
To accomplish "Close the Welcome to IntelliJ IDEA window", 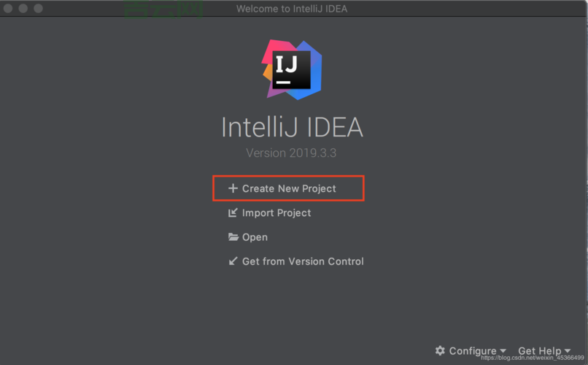I will [8, 8].
